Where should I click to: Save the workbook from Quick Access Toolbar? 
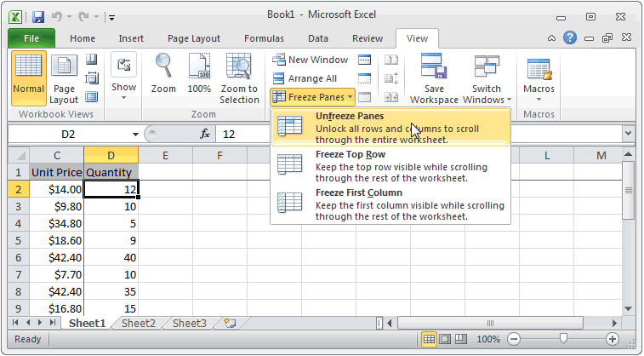pos(38,14)
